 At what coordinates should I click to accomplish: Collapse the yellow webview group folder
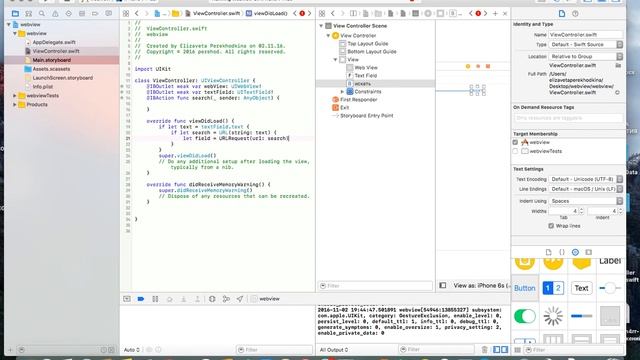[15, 33]
